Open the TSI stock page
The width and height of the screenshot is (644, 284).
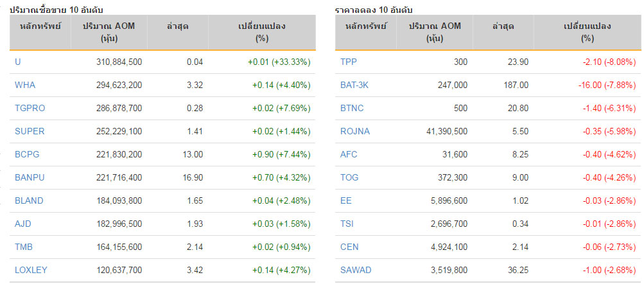click(347, 224)
